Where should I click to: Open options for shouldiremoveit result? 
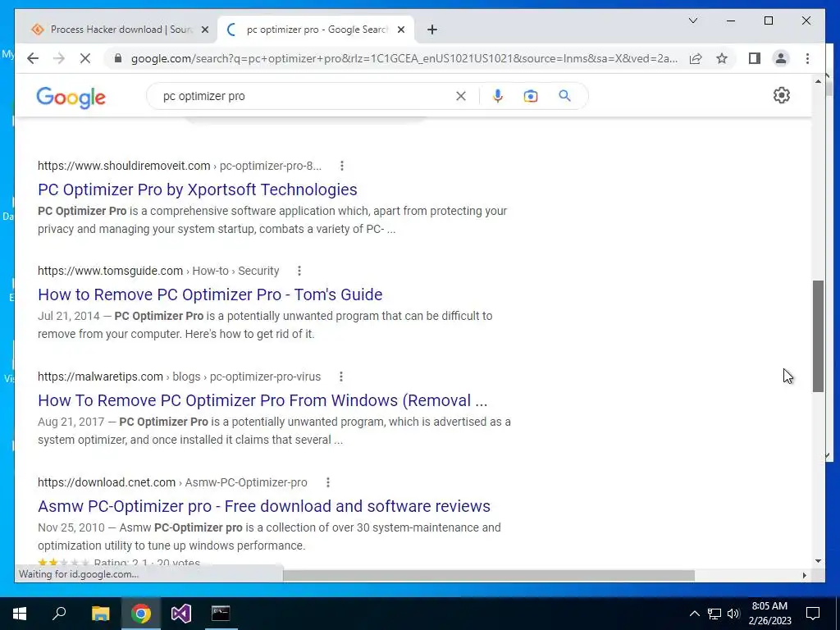coord(342,166)
